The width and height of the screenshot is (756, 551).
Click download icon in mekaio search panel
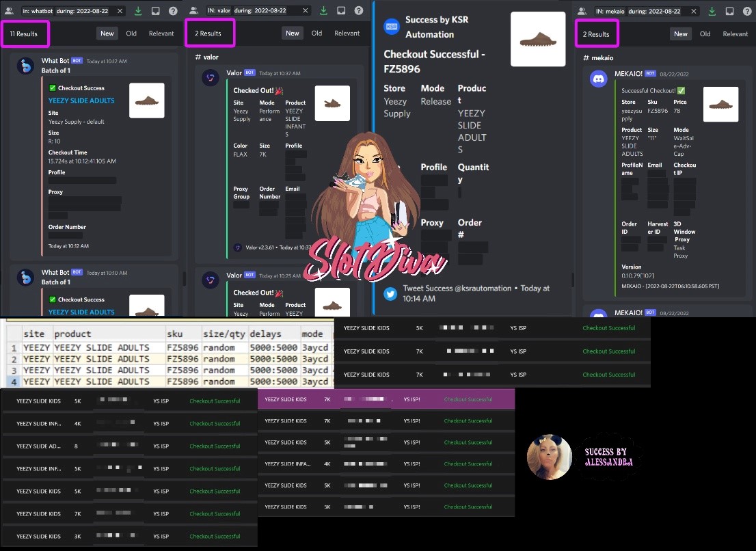712,11
